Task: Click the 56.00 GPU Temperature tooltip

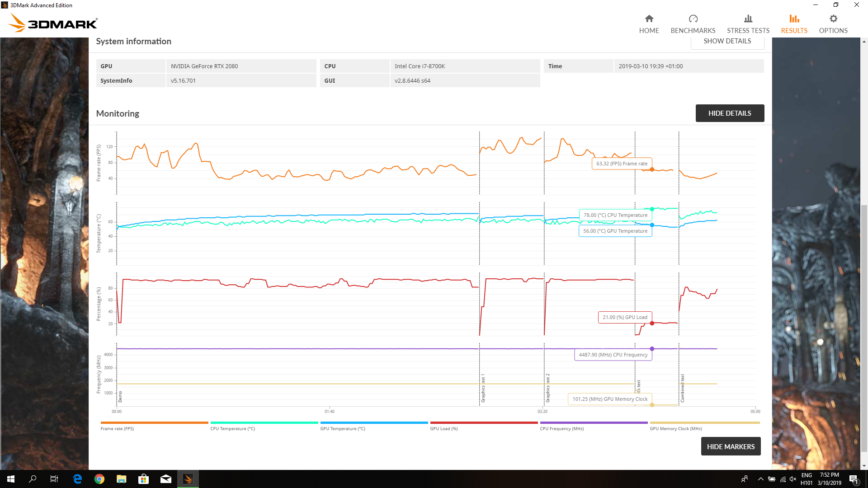Action: pos(615,231)
